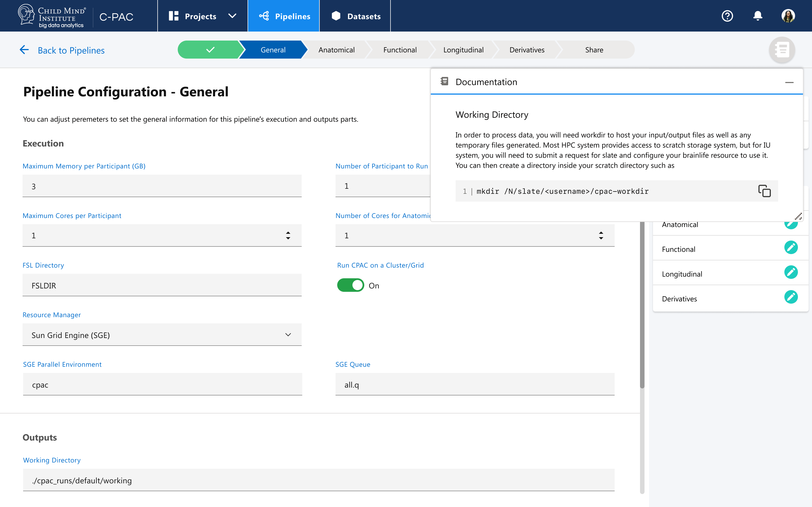This screenshot has height=507, width=812.
Task: Adjust the Maximum Cores per Participant stepper
Action: click(288, 235)
